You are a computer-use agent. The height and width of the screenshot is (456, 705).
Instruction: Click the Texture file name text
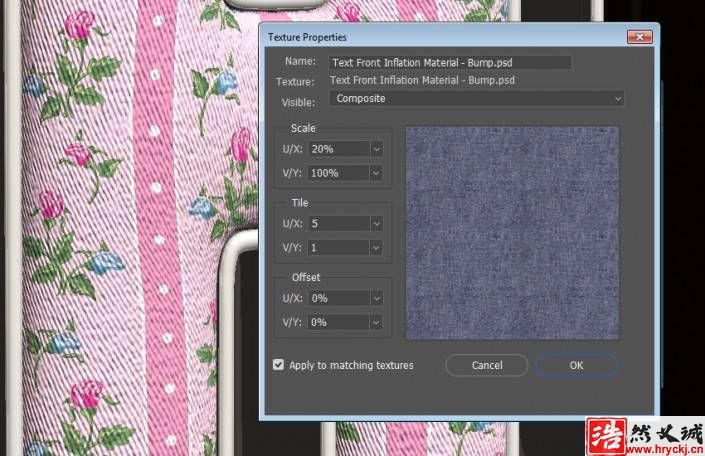coord(422,80)
